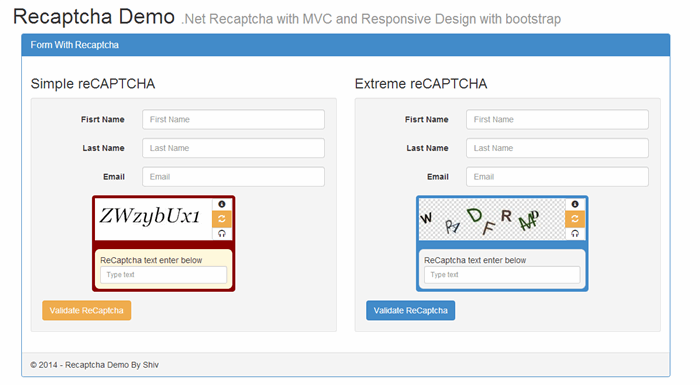This screenshot has width=700, height=385.
Task: Click the blue Validate ReCaptcha button
Action: pos(411,310)
